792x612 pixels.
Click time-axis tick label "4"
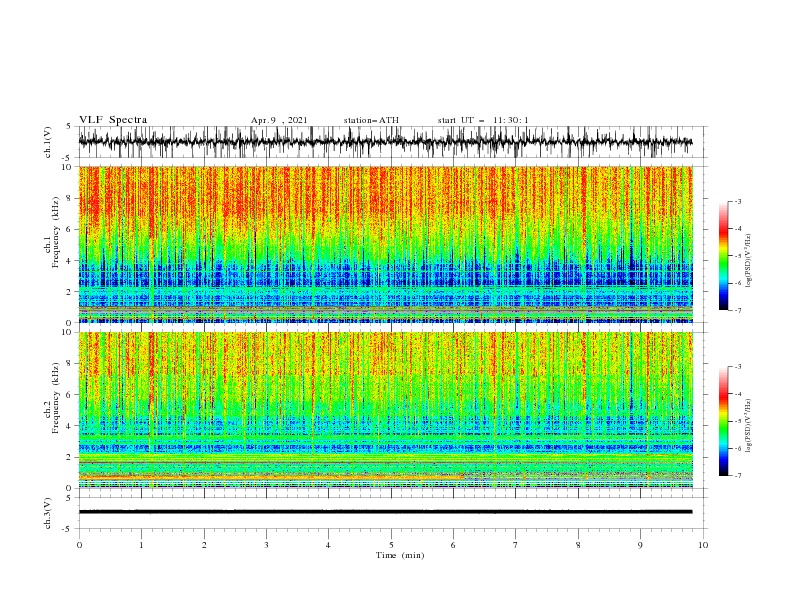click(328, 545)
